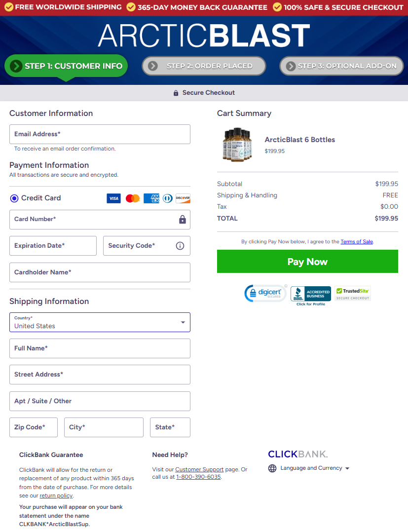The width and height of the screenshot is (408, 532).
Task: Select the Credit Card radio button
Action: click(14, 198)
